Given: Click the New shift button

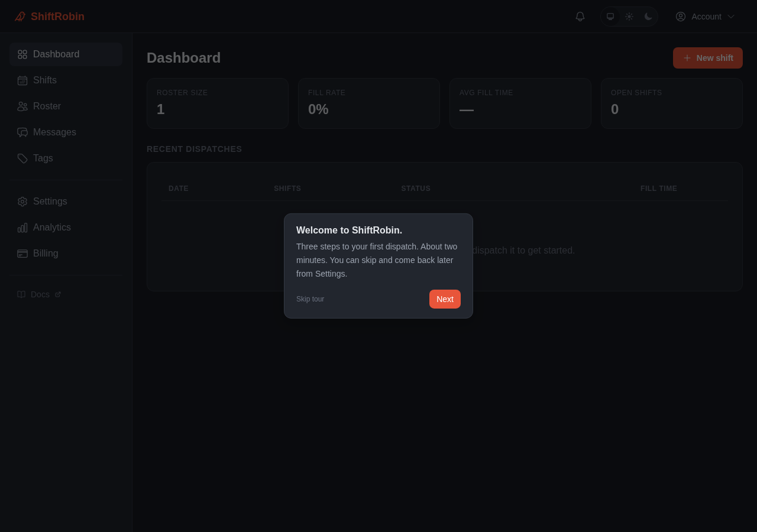Looking at the screenshot, I should [x=708, y=58].
